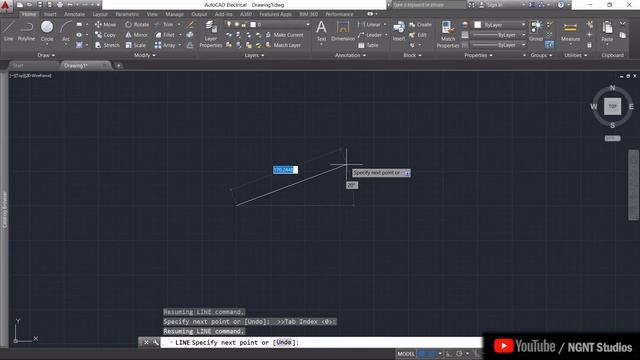The height and width of the screenshot is (360, 640).
Task: Click the Group tool
Action: 536,31
